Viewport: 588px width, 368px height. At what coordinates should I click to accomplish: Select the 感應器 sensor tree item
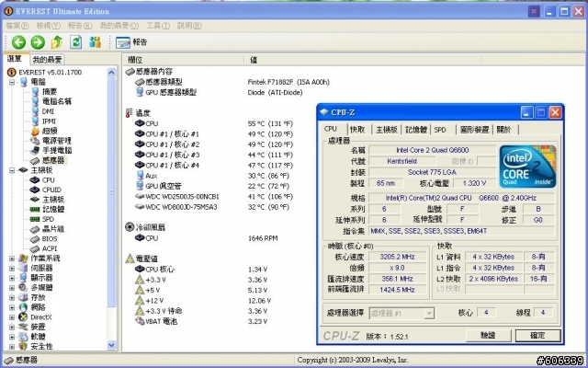coord(53,160)
